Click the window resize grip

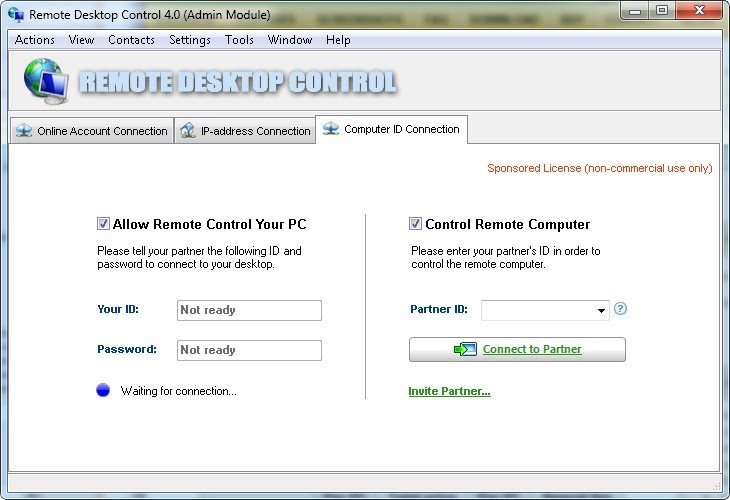click(x=716, y=486)
